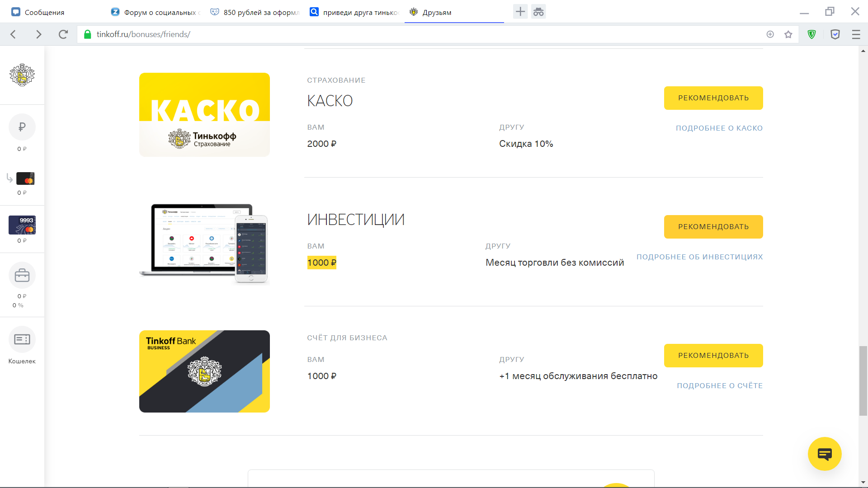Open the green shield extension icon

point(812,34)
